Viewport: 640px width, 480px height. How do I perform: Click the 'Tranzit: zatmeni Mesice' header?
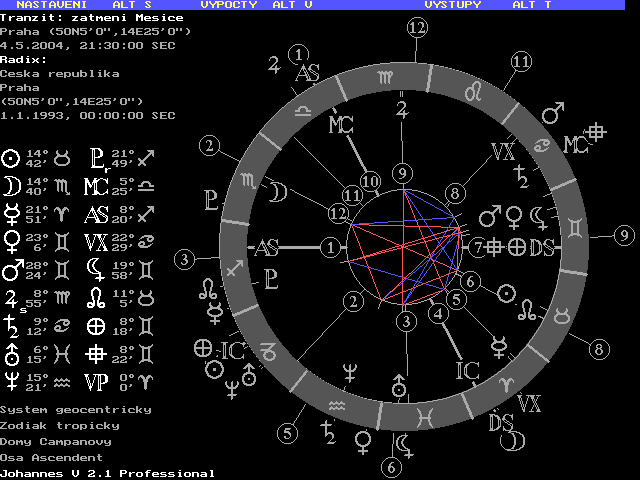pyautogui.click(x=92, y=18)
